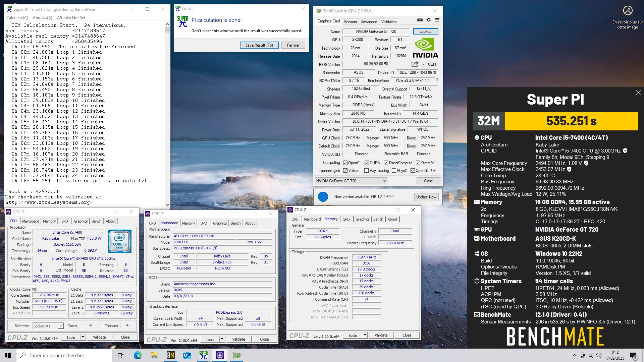The height and width of the screenshot is (362, 644).
Task: Click the Super PI scrollbar thumb
Action: pos(167,29)
